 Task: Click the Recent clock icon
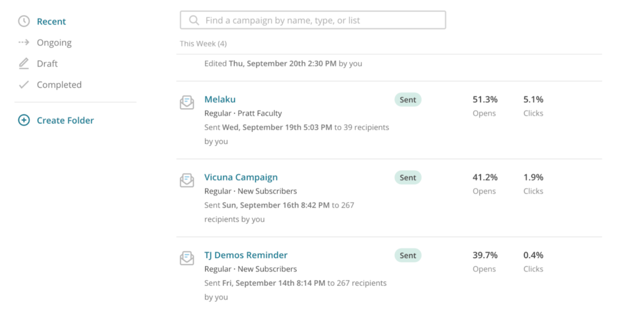pos(24,21)
